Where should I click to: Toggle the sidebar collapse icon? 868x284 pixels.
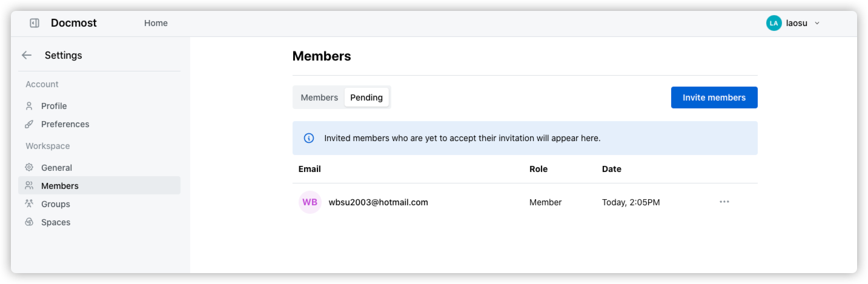click(x=35, y=23)
